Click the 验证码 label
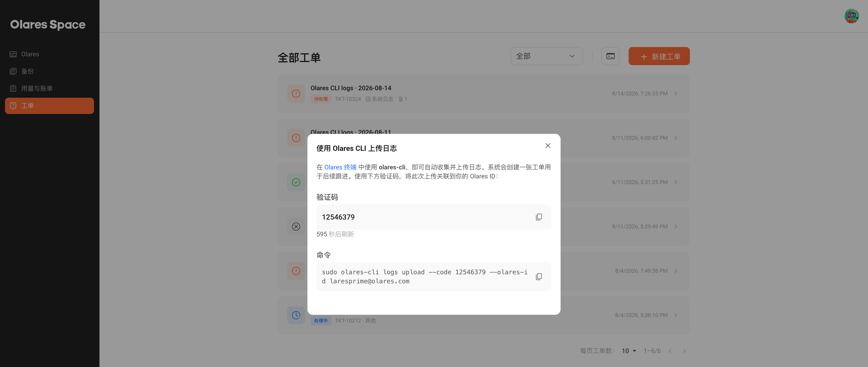The height and width of the screenshot is (367, 868). click(327, 197)
